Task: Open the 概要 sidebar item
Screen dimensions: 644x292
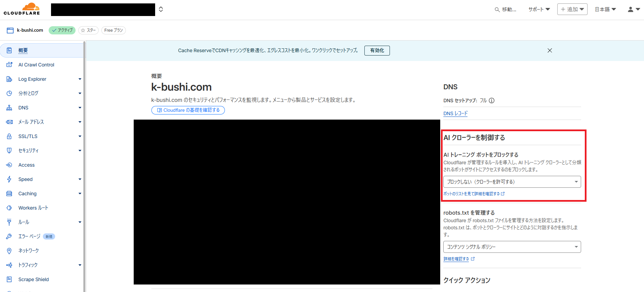Action: 23,50
